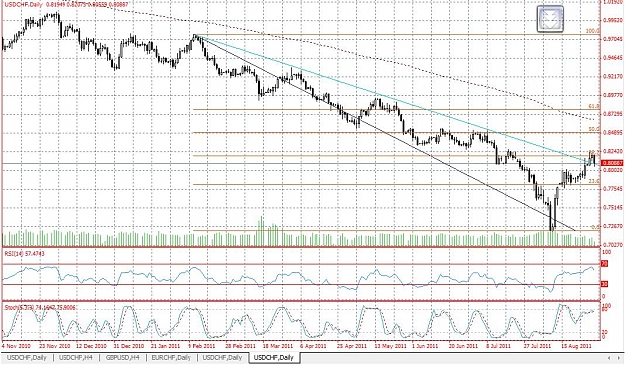This screenshot has width=625, height=365.
Task: Click the USDCHF,Daily chart title text
Action: 24,4
